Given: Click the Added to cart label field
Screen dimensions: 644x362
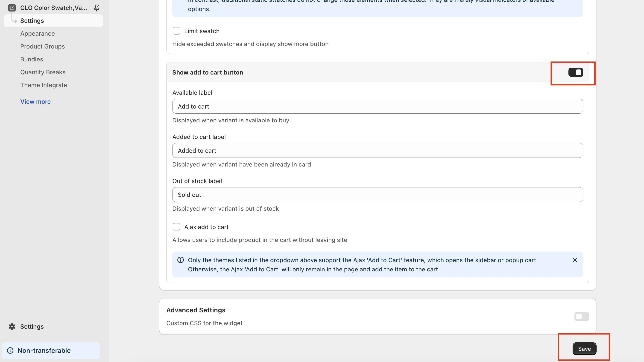Looking at the screenshot, I should click(x=378, y=151).
